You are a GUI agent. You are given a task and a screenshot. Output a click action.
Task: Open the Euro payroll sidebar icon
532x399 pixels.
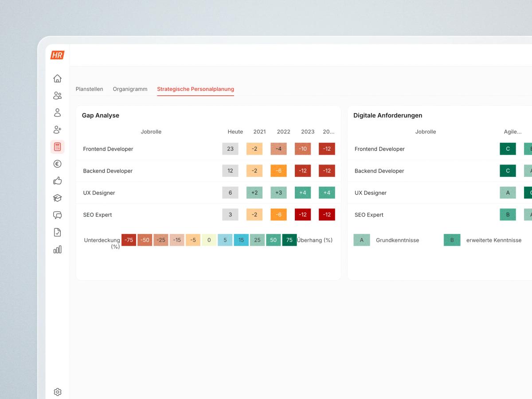(x=57, y=164)
